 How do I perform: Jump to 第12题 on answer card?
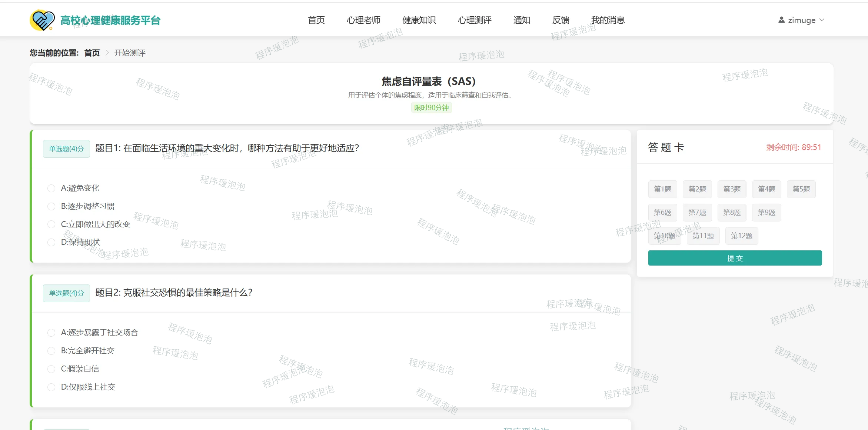pos(741,236)
